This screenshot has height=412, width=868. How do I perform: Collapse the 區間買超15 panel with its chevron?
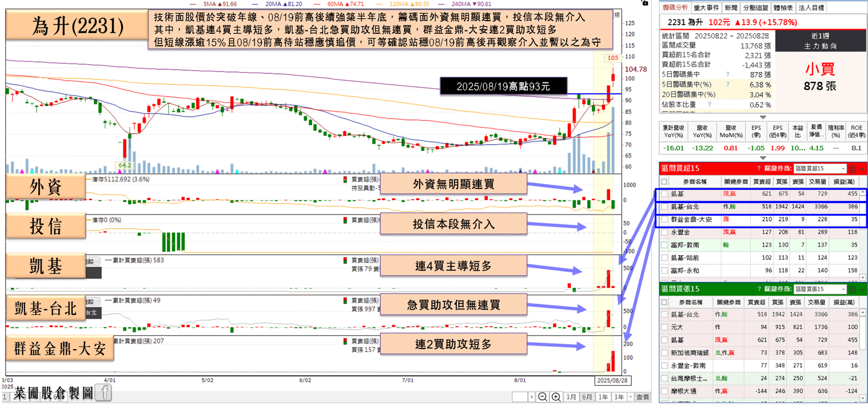[862, 169]
